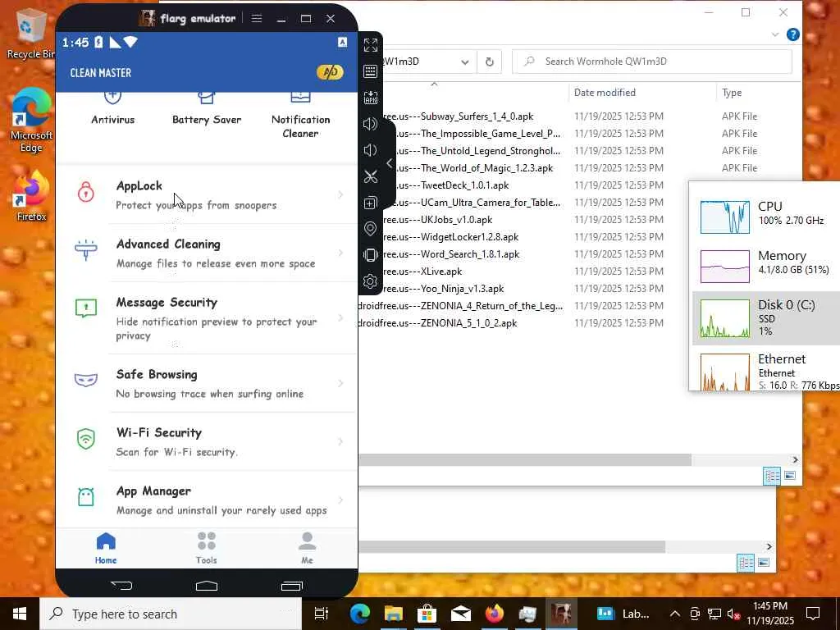Click emulator volume down icon
This screenshot has width=840, height=630.
point(370,150)
